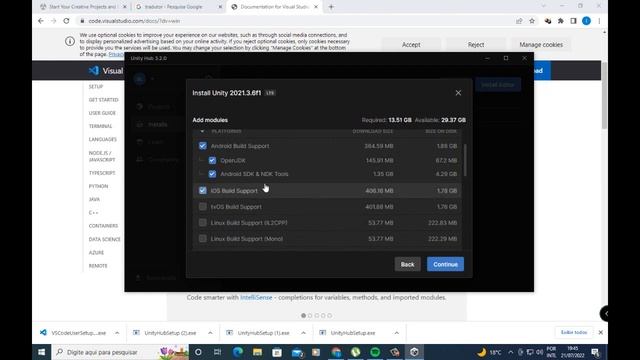640x360 pixels.
Task: Collapse the Platforms section arrow
Action: pos(202,131)
